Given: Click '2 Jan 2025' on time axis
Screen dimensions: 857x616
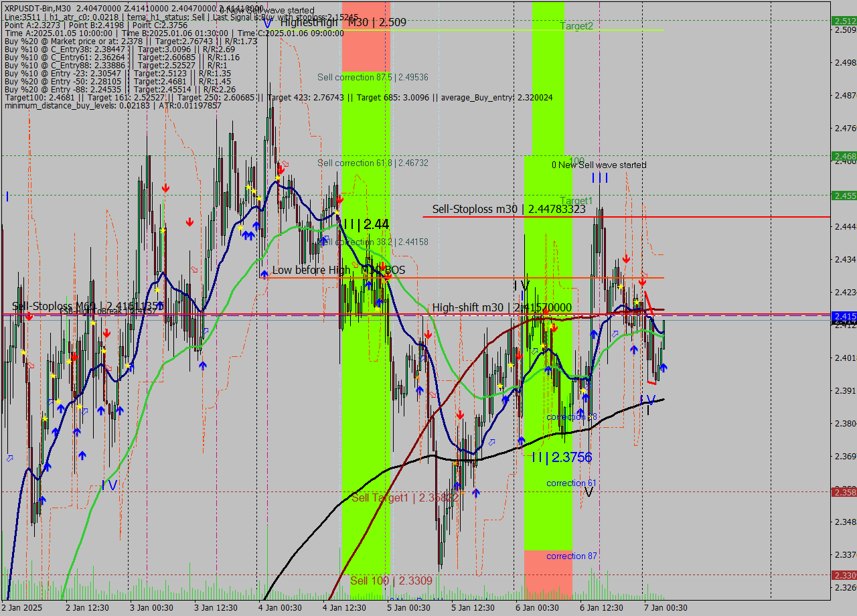Looking at the screenshot, I should pyautogui.click(x=22, y=608).
